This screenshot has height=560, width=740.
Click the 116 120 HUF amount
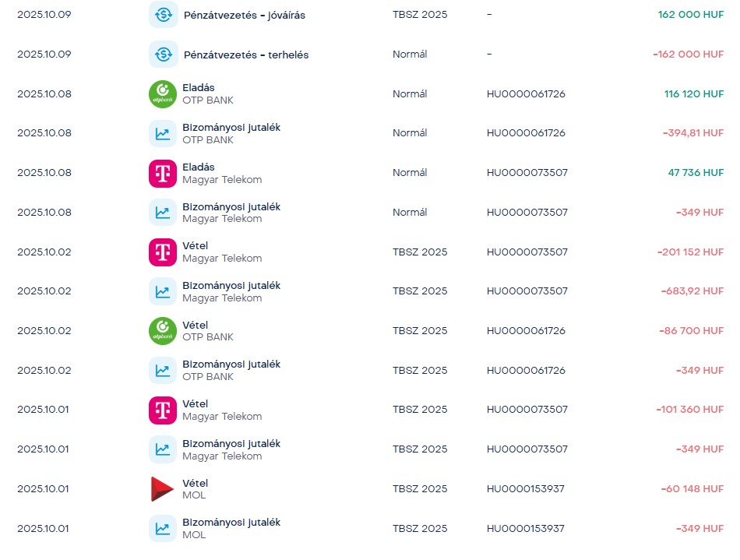point(693,94)
